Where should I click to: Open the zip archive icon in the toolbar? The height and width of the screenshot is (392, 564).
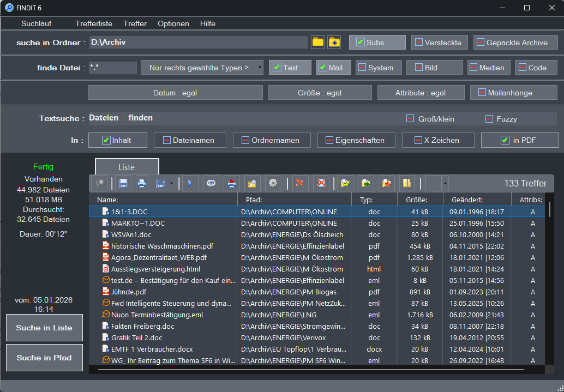407,183
